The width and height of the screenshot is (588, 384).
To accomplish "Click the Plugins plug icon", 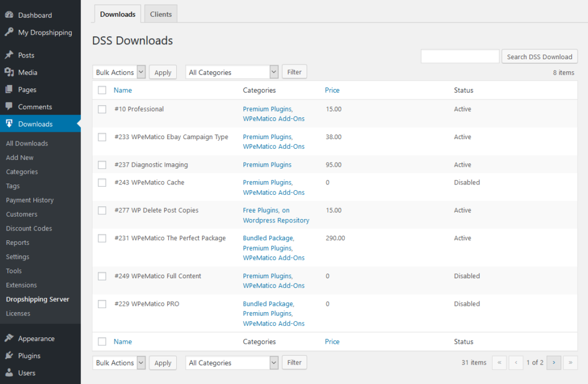I will click(x=9, y=356).
